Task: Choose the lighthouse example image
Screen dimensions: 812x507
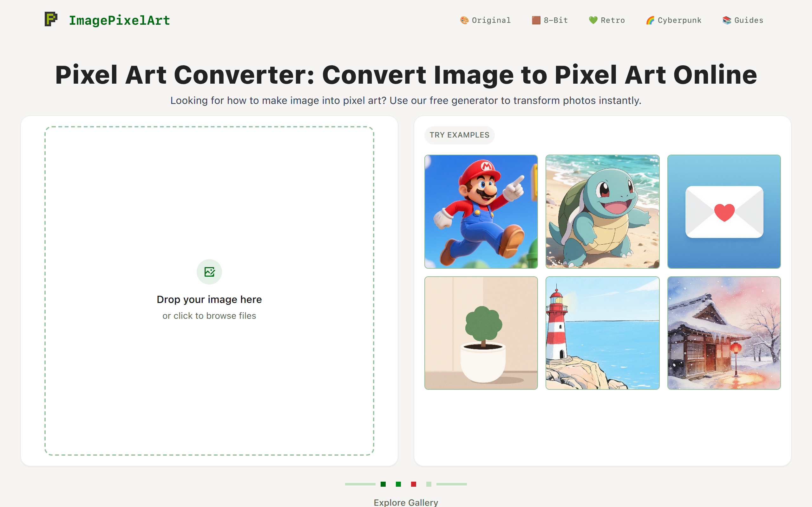Action: pos(602,333)
